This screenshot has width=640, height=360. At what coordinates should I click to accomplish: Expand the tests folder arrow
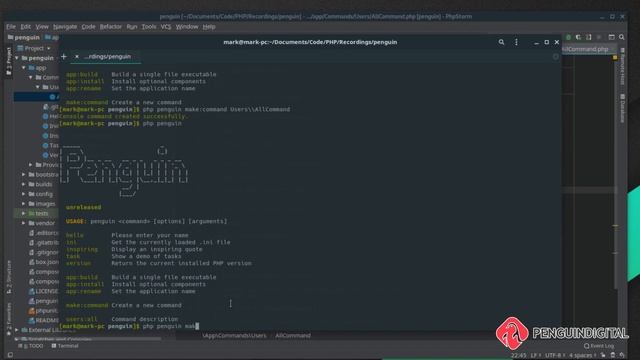click(x=24, y=213)
